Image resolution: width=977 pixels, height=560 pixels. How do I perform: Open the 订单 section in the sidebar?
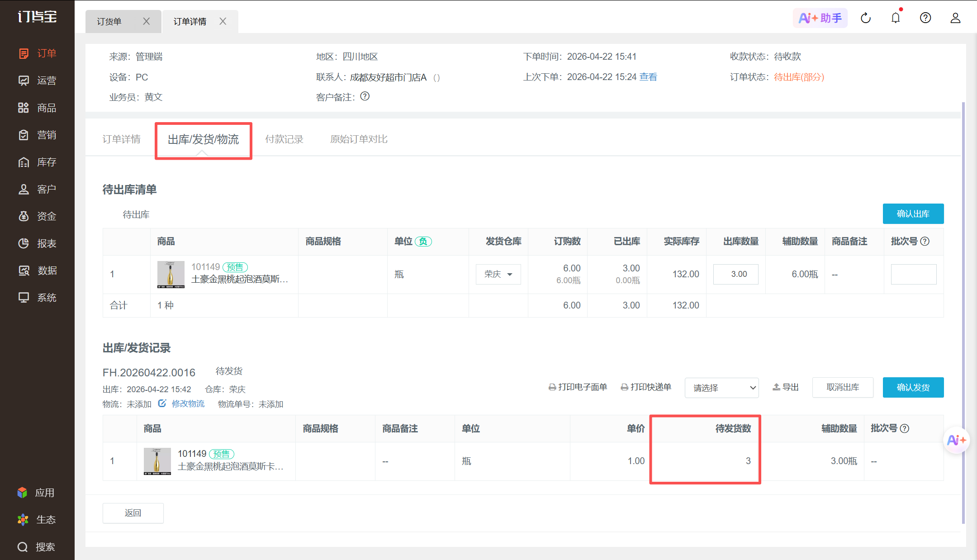[37, 53]
